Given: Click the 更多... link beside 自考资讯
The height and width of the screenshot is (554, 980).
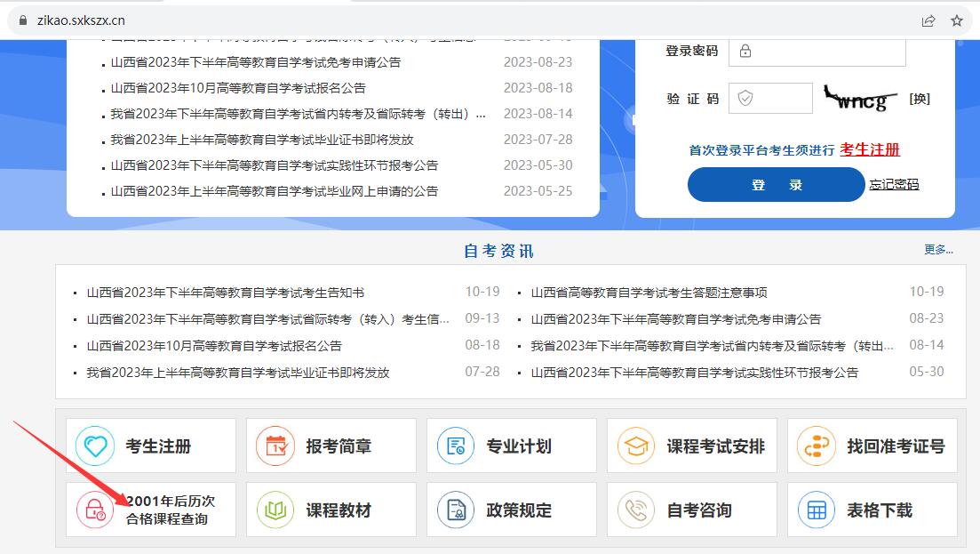Looking at the screenshot, I should (938, 250).
